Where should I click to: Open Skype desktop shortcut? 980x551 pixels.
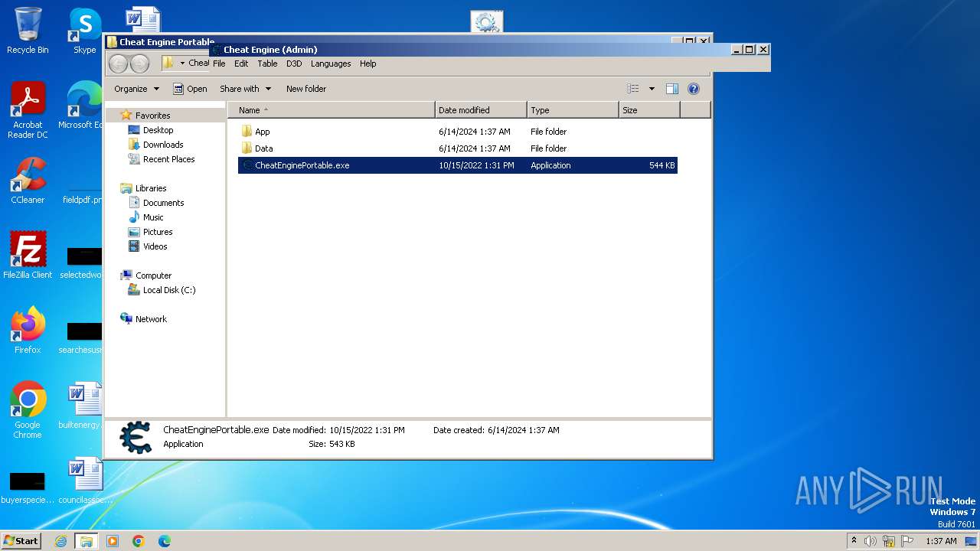click(x=85, y=31)
